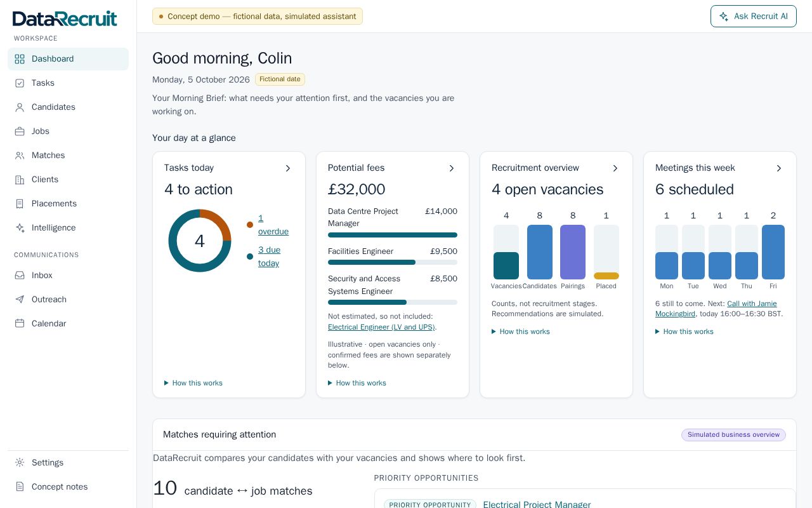
Task: Click the Fictional date badge
Action: click(280, 79)
